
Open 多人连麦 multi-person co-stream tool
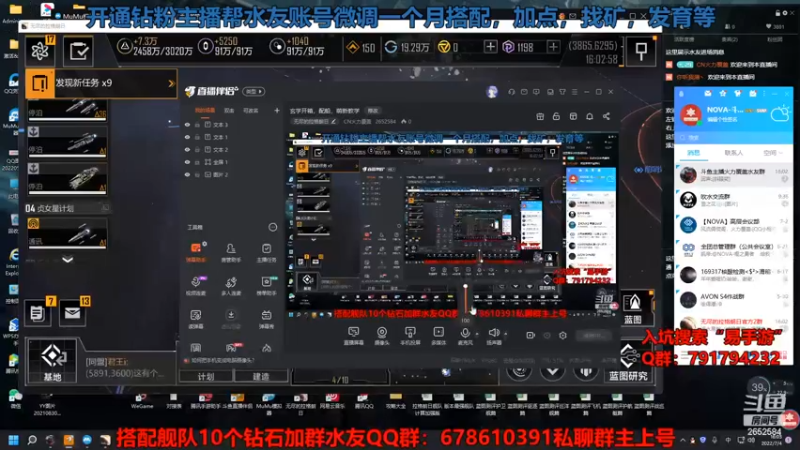tap(231, 286)
